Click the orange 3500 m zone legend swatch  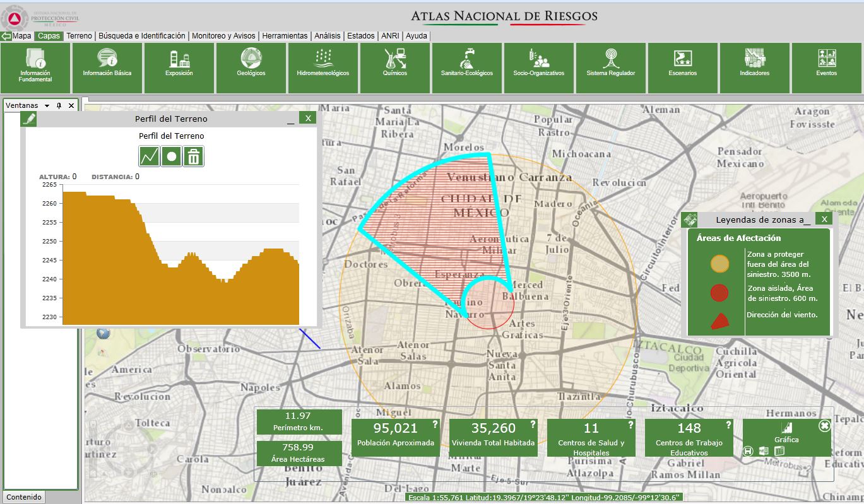click(x=719, y=264)
